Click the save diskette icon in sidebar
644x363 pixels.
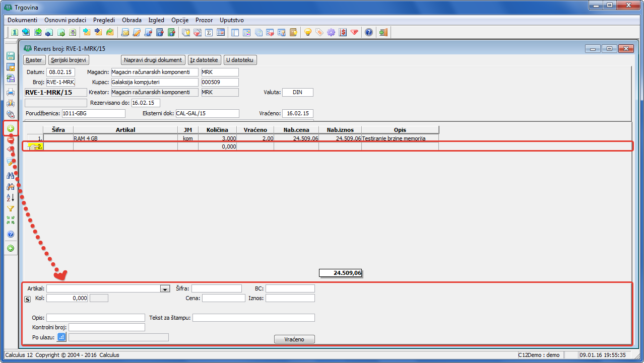tap(11, 56)
